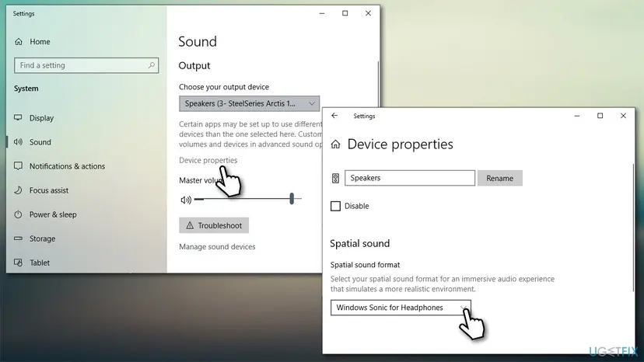Minimize the Device properties window

(x=576, y=116)
